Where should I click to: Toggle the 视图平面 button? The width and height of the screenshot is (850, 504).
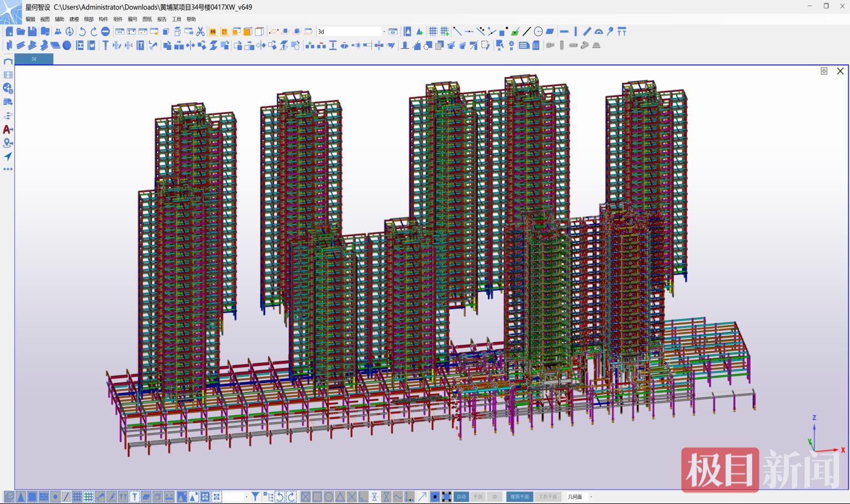[x=520, y=497]
